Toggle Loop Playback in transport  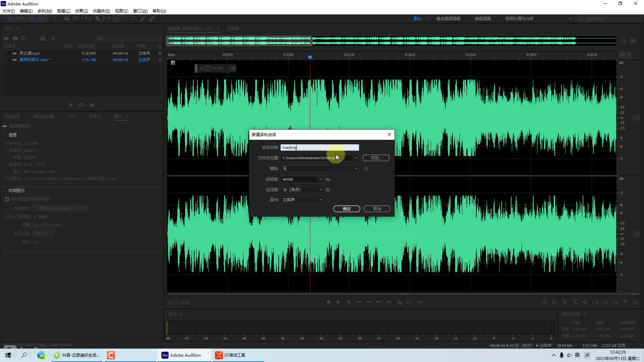[x=409, y=302]
